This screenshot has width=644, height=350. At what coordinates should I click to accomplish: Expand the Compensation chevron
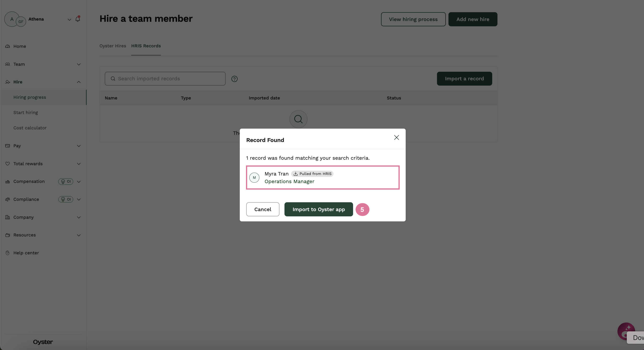(79, 181)
